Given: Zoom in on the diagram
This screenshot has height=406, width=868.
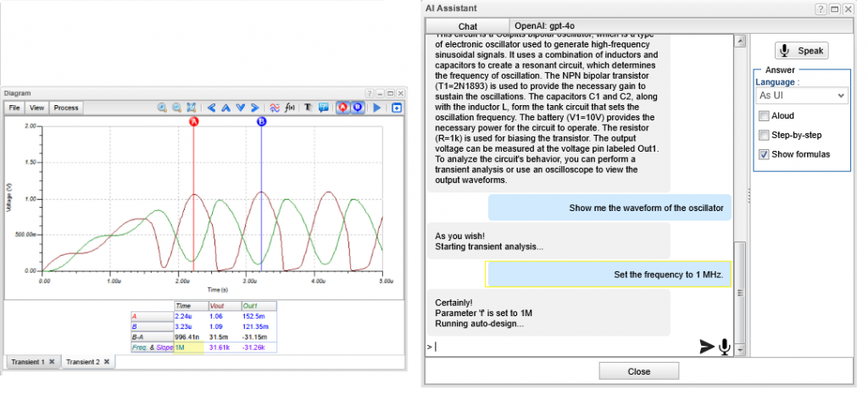Looking at the screenshot, I should pos(162,108).
